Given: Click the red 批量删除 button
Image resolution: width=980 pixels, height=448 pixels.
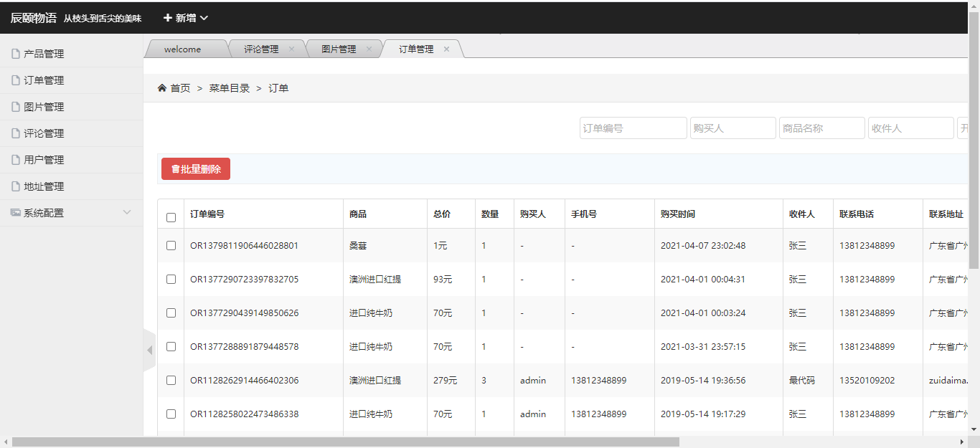Looking at the screenshot, I should (x=196, y=169).
